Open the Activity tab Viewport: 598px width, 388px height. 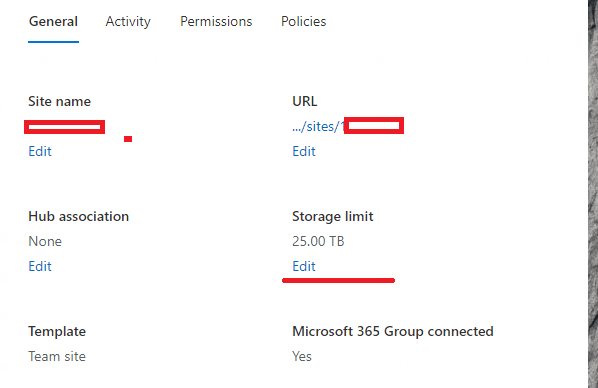[128, 22]
